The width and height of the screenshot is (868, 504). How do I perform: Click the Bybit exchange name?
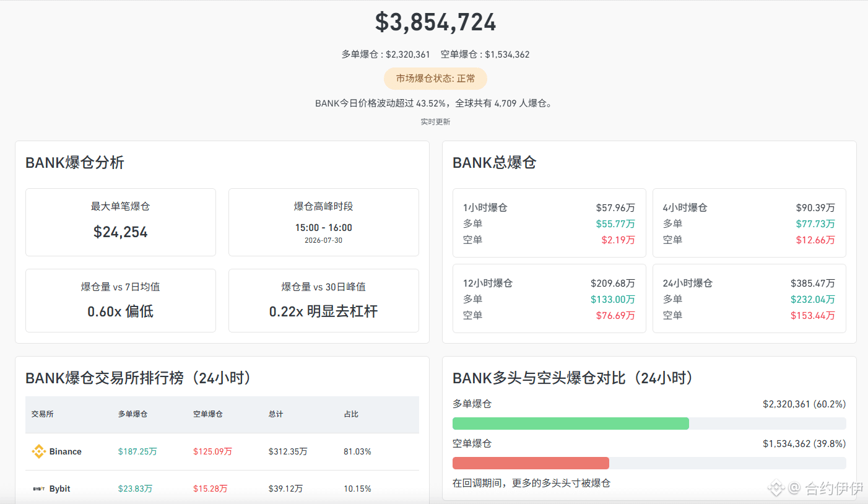(x=60, y=489)
